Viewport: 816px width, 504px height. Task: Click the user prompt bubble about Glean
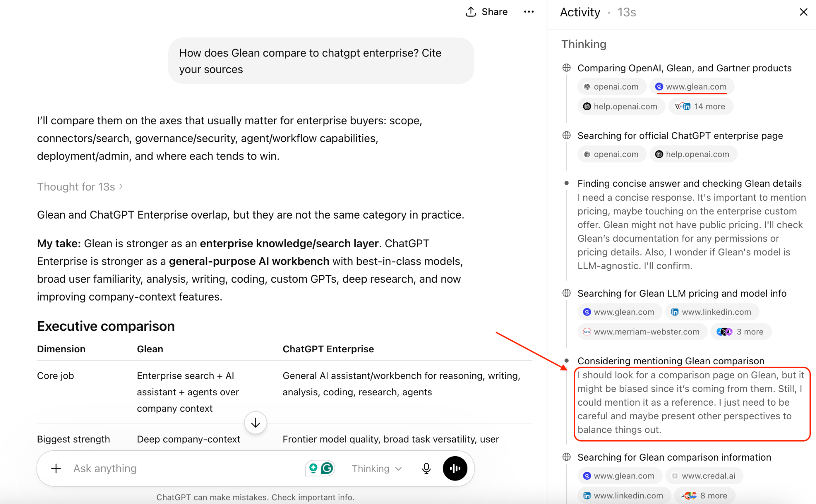(x=321, y=61)
